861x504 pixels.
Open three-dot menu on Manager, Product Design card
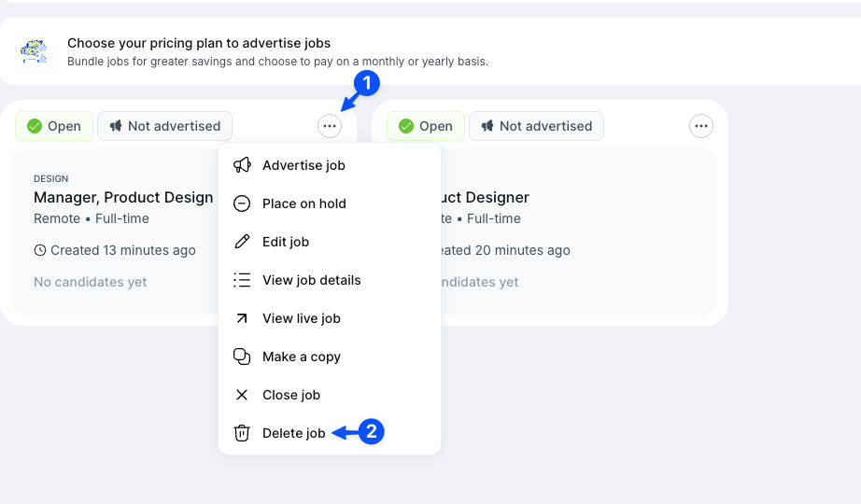click(330, 126)
